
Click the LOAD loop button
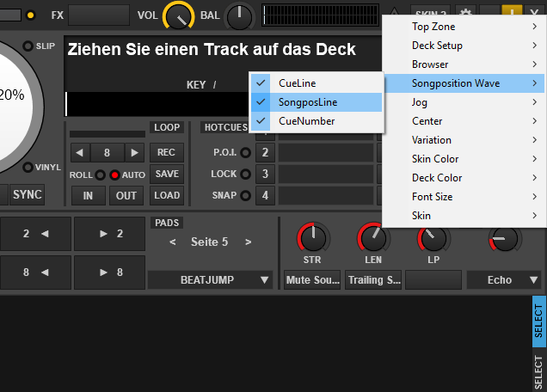pyautogui.click(x=167, y=195)
